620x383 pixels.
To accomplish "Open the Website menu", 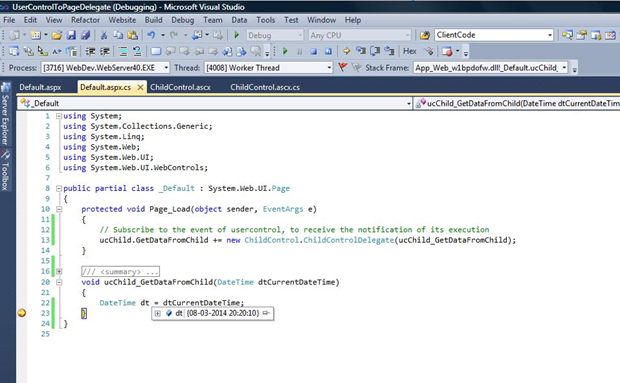I will 122,20.
